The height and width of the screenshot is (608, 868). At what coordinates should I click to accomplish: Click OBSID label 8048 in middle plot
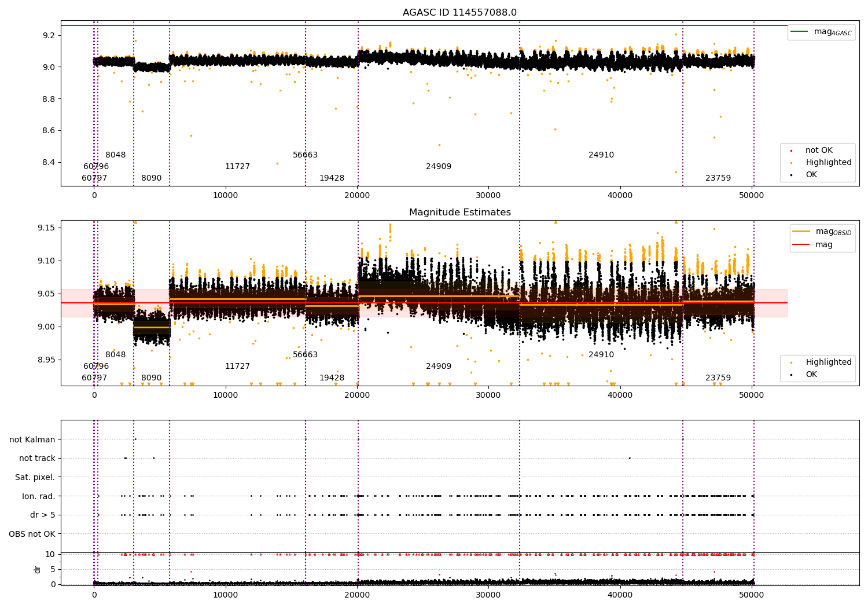pos(115,355)
